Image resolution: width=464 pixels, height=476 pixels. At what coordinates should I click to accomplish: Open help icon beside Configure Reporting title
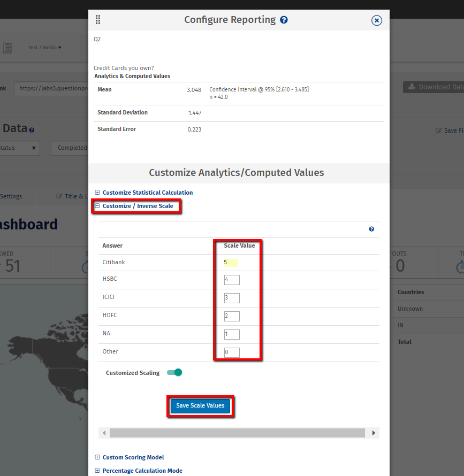point(284,20)
